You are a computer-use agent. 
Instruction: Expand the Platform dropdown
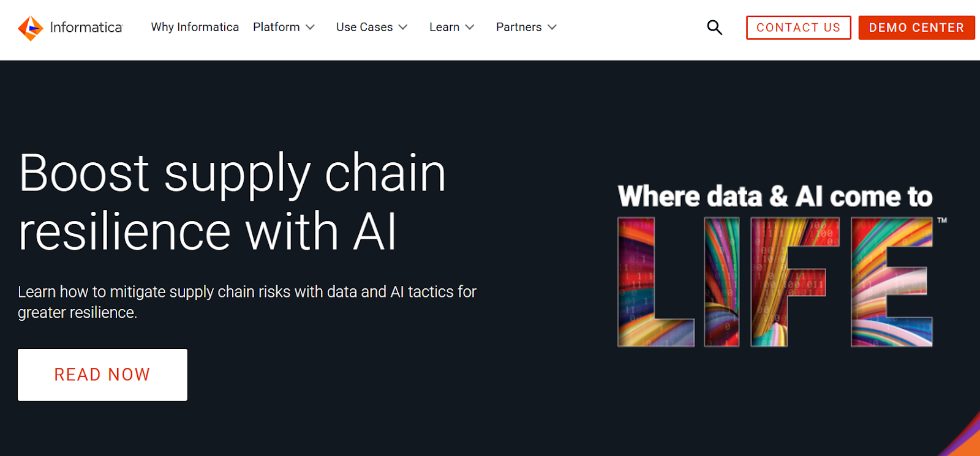click(x=311, y=28)
